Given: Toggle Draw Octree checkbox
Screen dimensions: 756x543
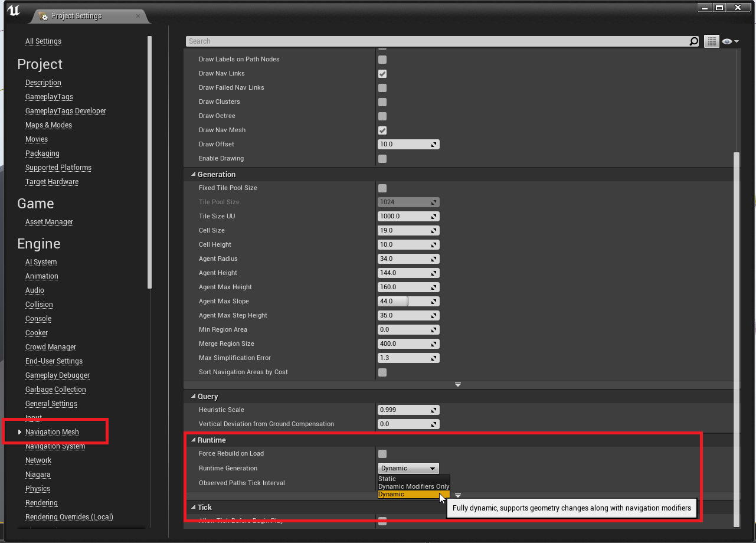Looking at the screenshot, I should pyautogui.click(x=382, y=116).
